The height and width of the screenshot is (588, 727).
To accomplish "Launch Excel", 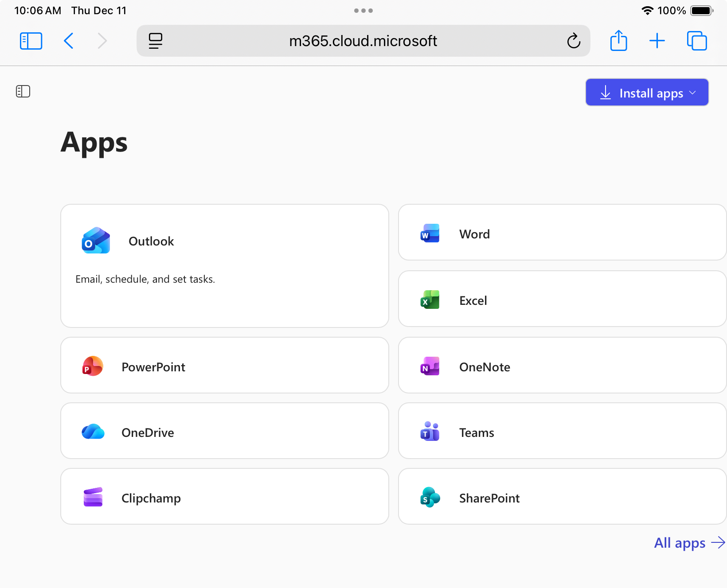I will click(x=473, y=300).
